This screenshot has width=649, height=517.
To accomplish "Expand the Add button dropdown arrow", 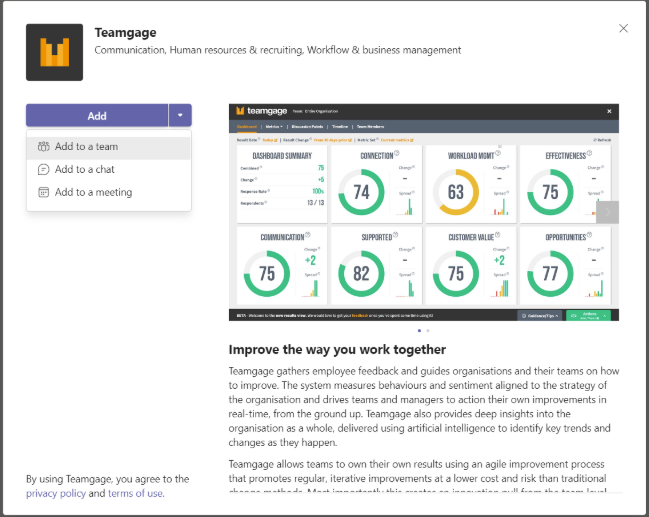I will (x=180, y=115).
